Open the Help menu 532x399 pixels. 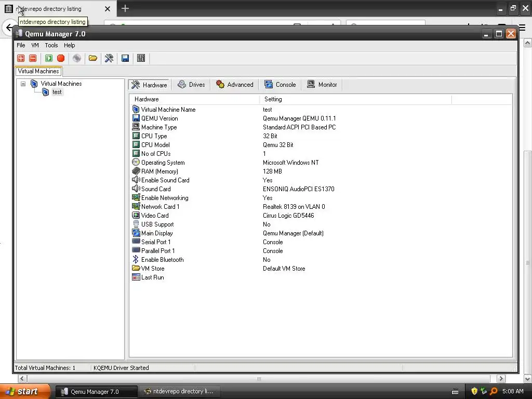69,45
